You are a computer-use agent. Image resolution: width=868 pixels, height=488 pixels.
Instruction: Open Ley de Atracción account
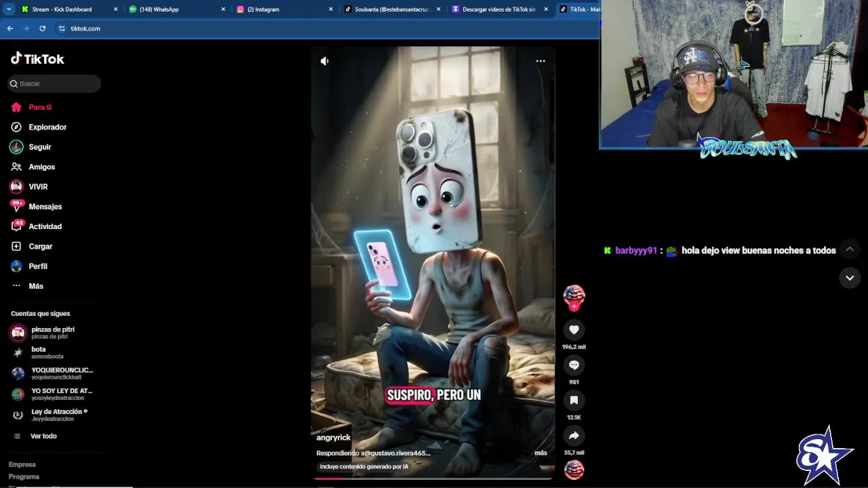tap(50, 415)
